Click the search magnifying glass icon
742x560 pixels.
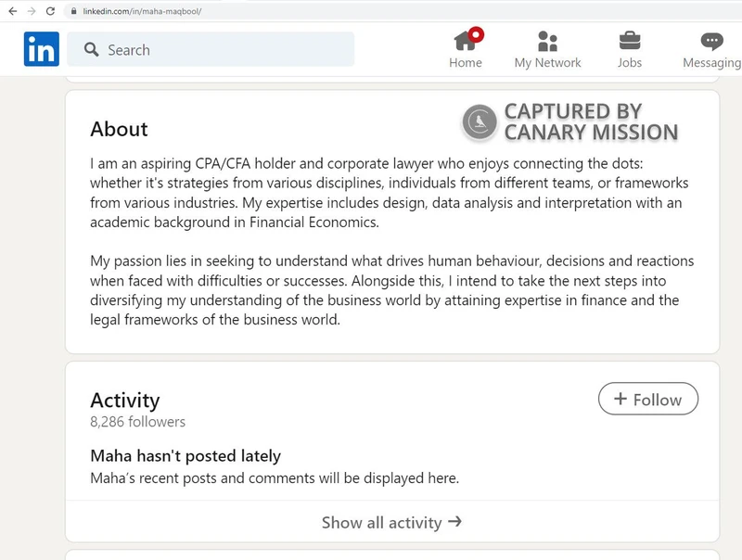click(89, 48)
